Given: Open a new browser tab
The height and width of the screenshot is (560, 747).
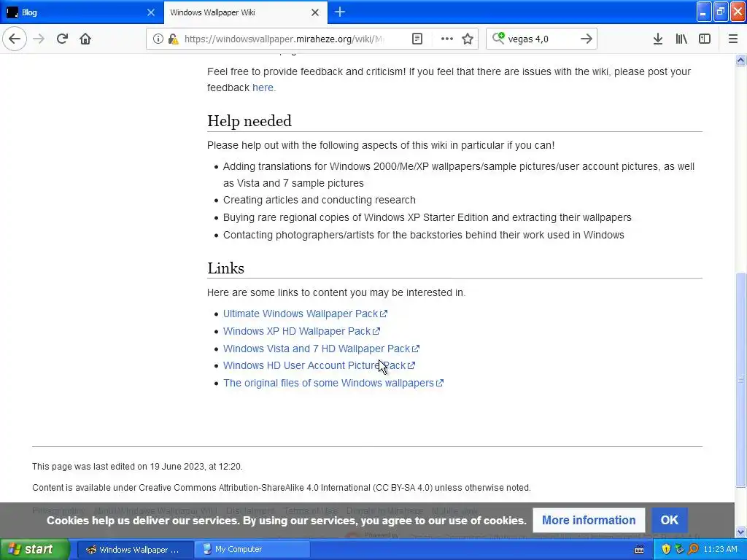Looking at the screenshot, I should [340, 12].
